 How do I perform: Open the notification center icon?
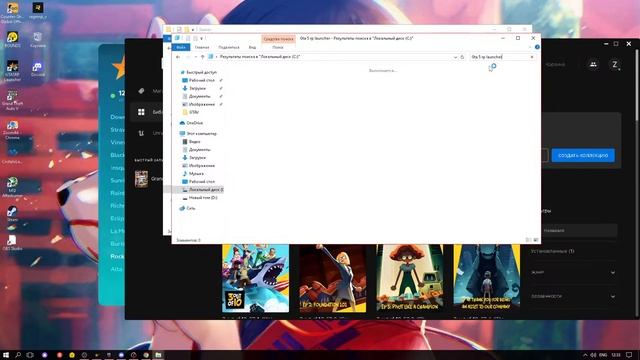pos(629,355)
